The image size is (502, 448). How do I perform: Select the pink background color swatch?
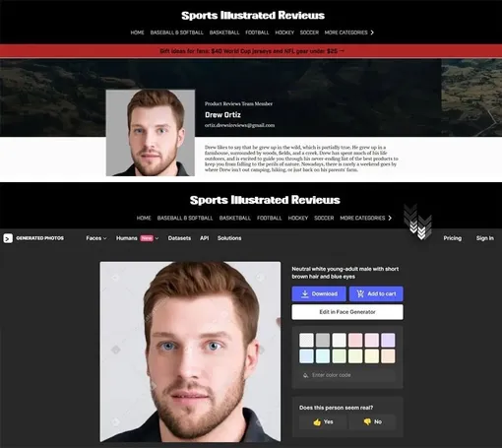355,340
